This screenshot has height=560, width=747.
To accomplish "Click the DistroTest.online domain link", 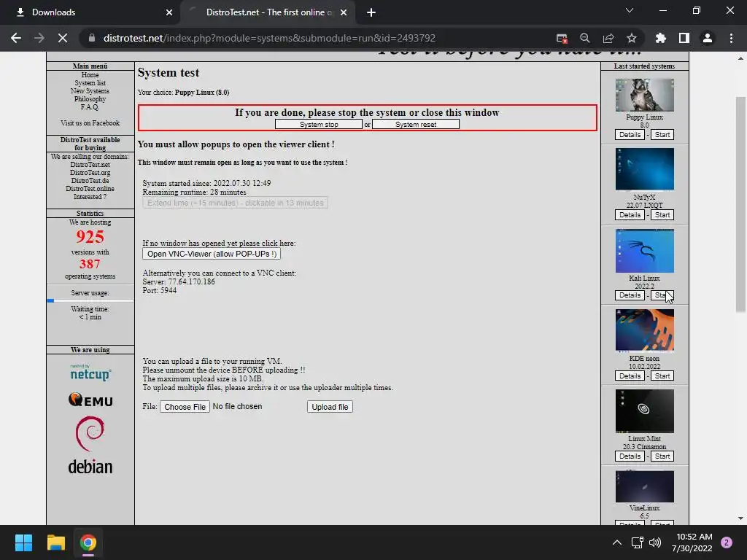I will coord(90,189).
